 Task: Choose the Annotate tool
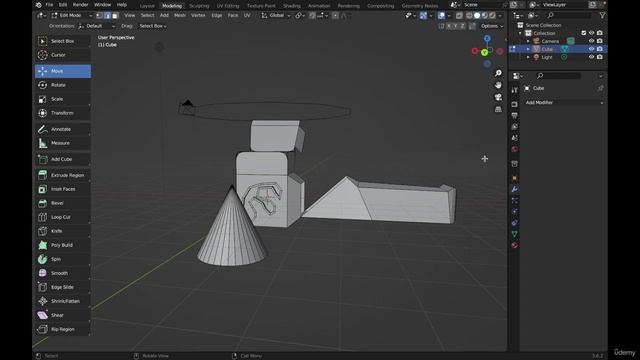[x=63, y=129]
